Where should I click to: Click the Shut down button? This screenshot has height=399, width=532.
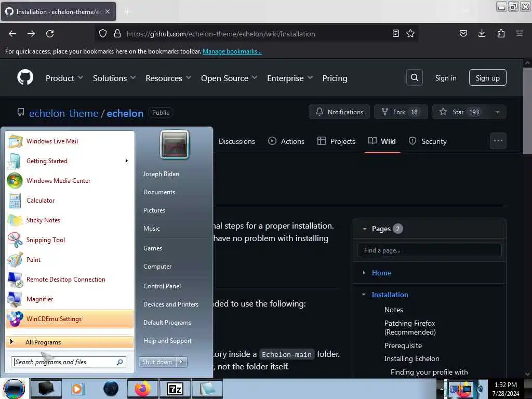click(x=157, y=362)
